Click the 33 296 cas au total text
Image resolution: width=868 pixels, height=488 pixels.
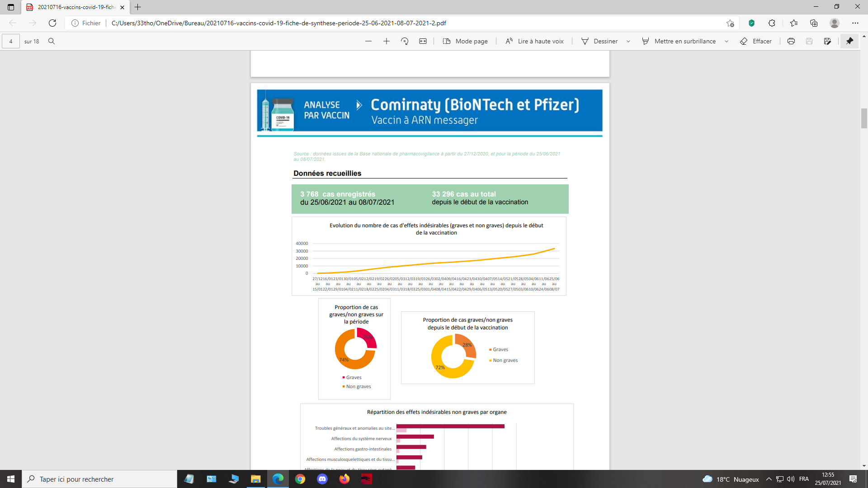click(464, 194)
